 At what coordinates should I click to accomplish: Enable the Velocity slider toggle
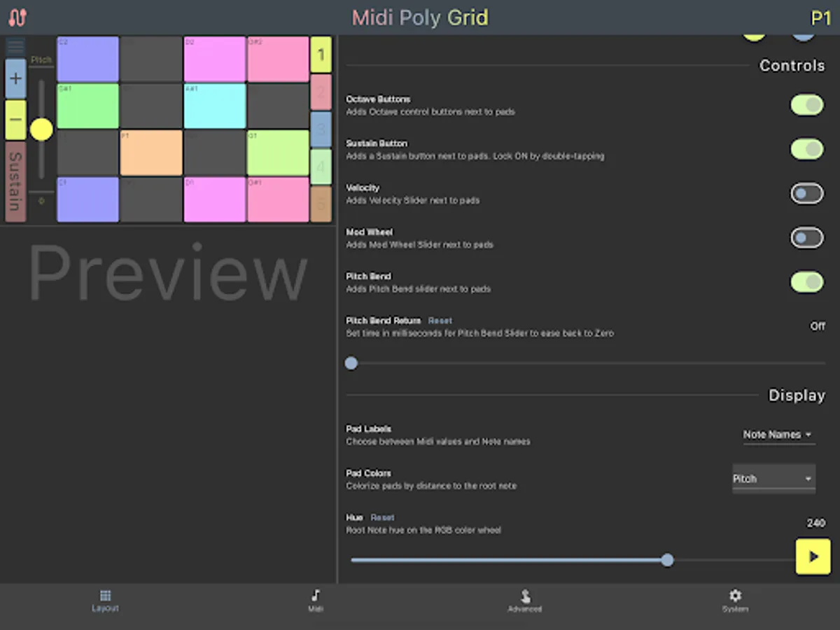click(807, 193)
